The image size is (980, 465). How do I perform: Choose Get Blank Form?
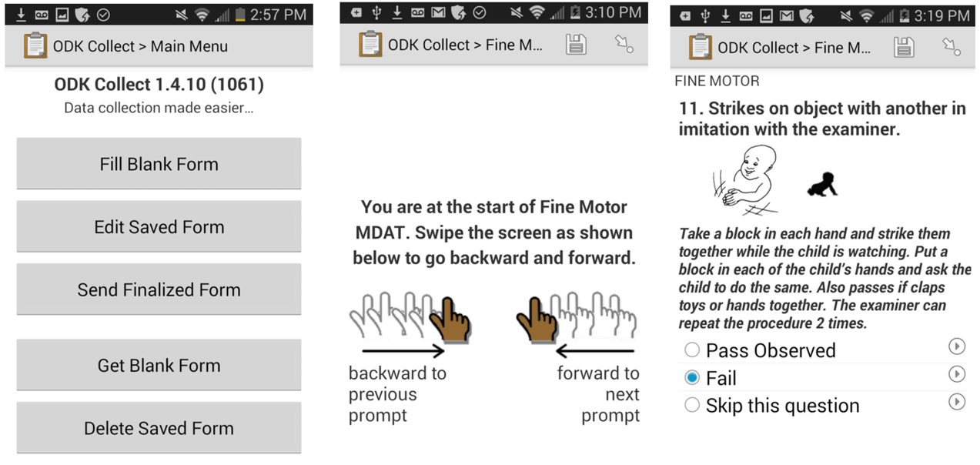(x=159, y=366)
